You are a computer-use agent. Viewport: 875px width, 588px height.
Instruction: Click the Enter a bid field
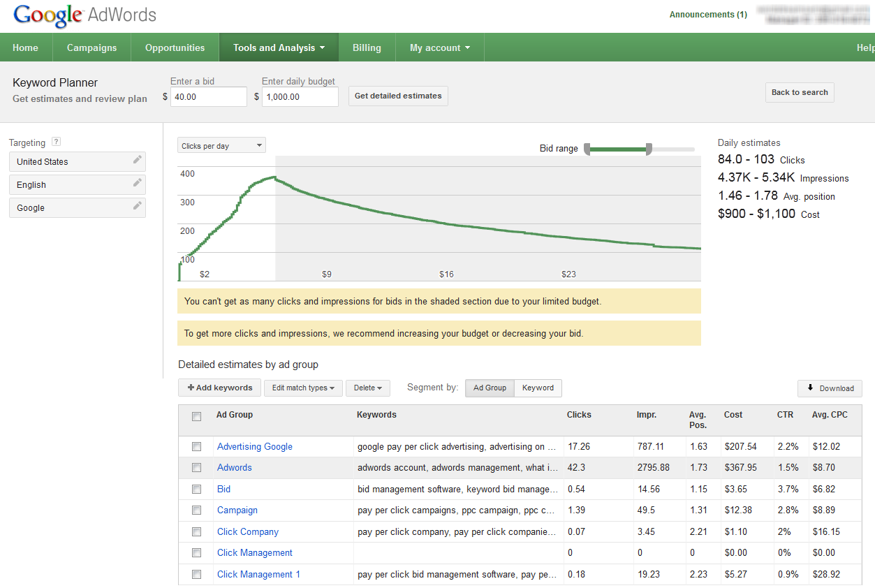(x=208, y=96)
